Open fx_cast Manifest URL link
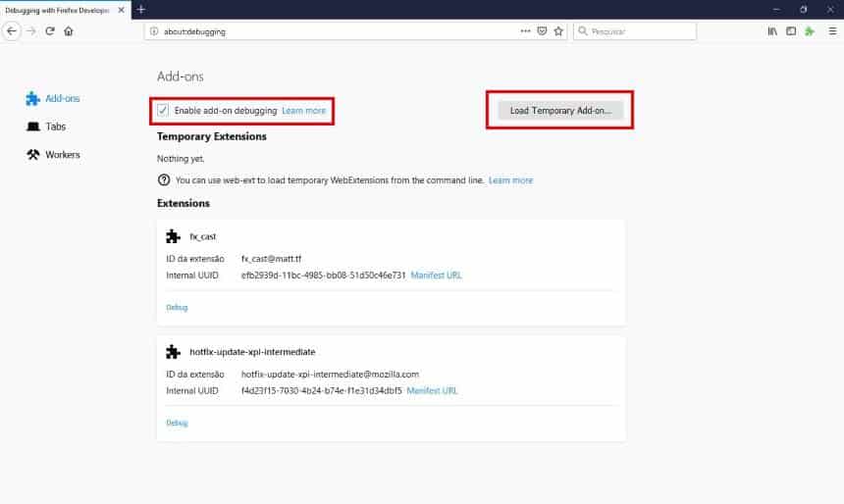The height and width of the screenshot is (504, 844). click(x=436, y=275)
